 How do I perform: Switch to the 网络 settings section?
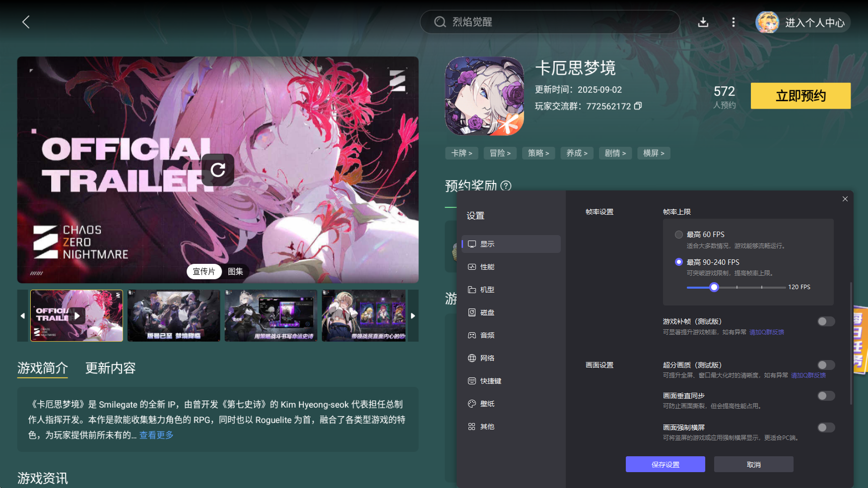click(486, 358)
